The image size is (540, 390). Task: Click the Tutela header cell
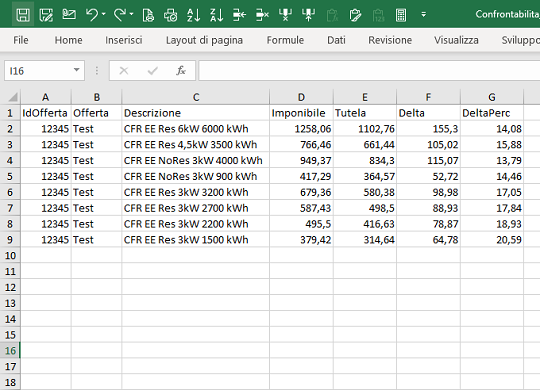click(365, 113)
